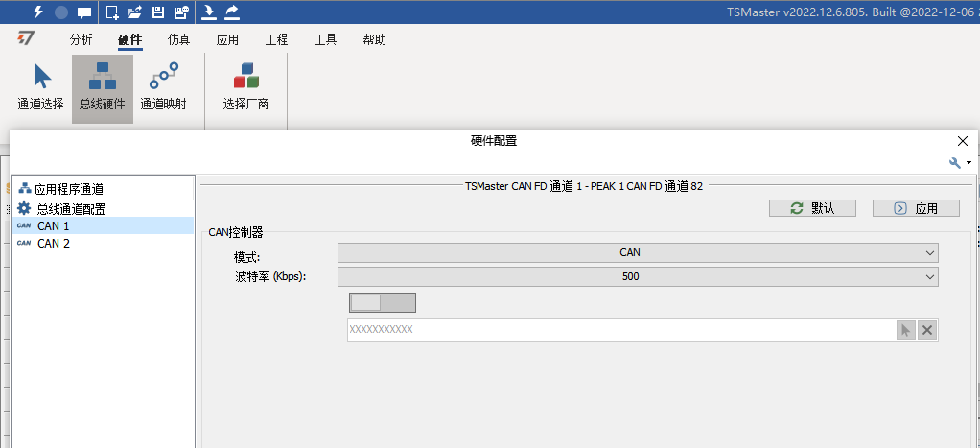Click the export share arrow icon
The width and height of the screenshot is (980, 448).
click(232, 12)
